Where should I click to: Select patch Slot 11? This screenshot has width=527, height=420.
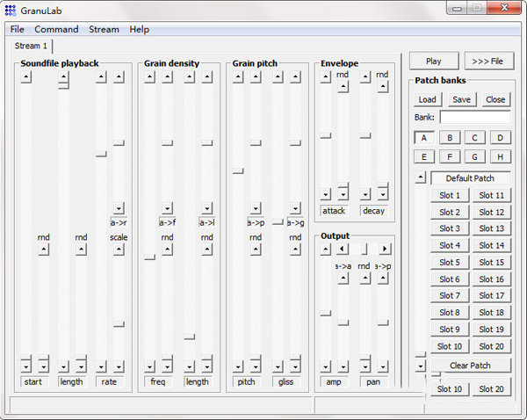pos(491,195)
